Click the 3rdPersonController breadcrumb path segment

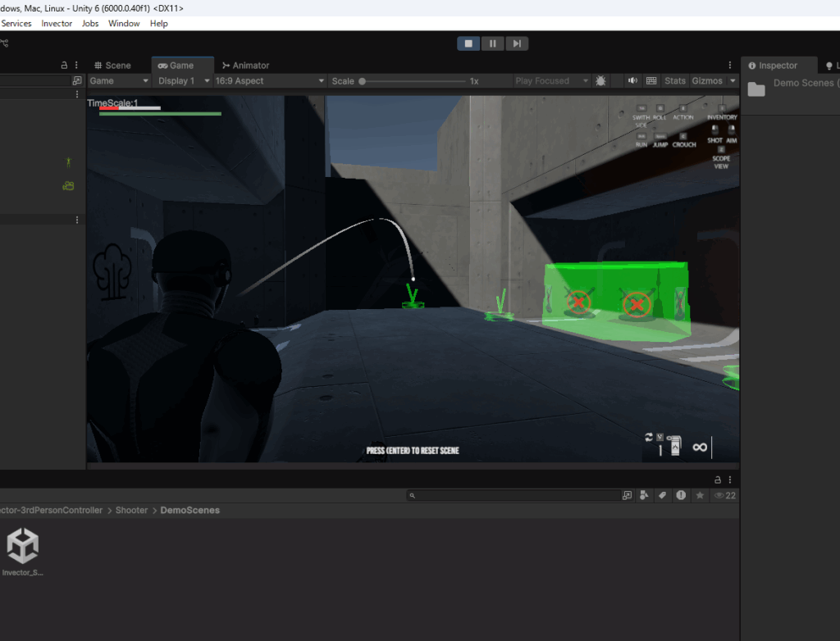(x=52, y=511)
